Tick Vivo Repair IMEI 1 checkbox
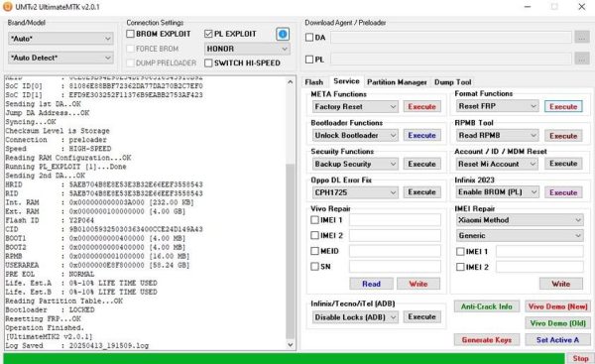The width and height of the screenshot is (595, 364). 314,220
